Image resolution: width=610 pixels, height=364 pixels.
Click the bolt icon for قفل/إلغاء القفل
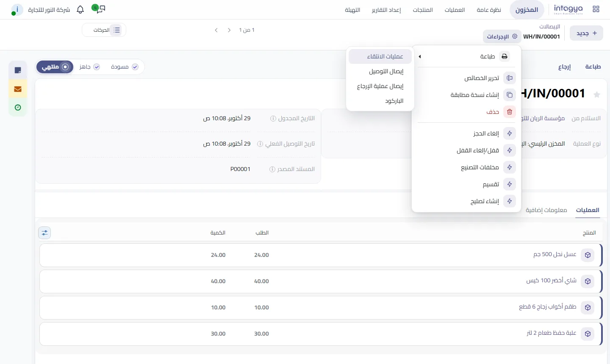click(x=510, y=150)
